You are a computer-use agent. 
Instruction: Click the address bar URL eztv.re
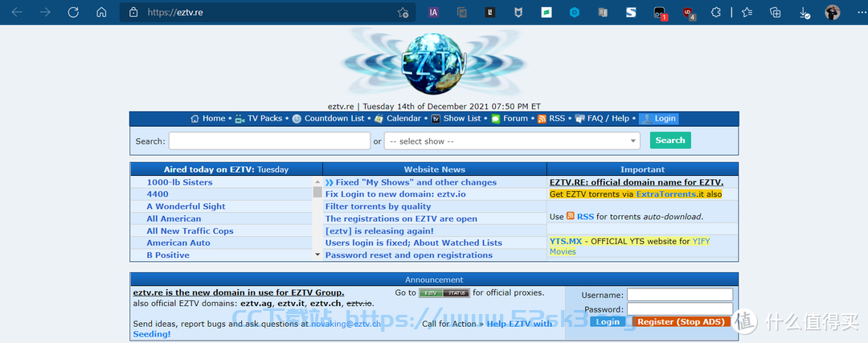175,12
